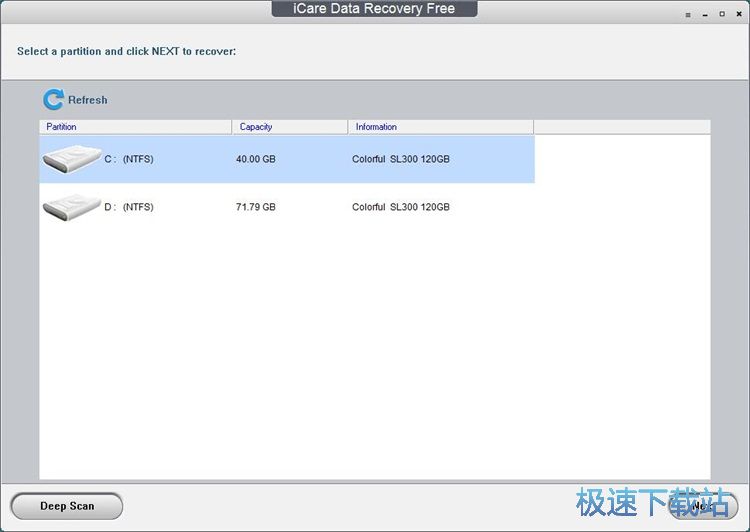Screen dimensions: 750x532
Task: Click Colorful SL300 120GB in C: row
Action: click(401, 159)
